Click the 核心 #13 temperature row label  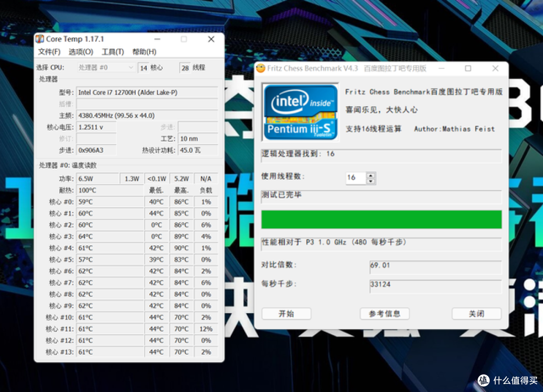pyautogui.click(x=59, y=352)
